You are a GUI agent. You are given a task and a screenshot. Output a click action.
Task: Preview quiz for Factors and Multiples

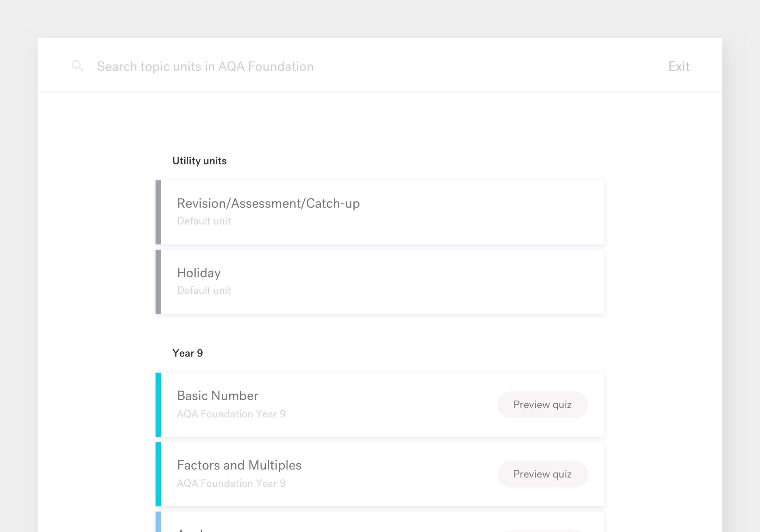click(x=542, y=474)
